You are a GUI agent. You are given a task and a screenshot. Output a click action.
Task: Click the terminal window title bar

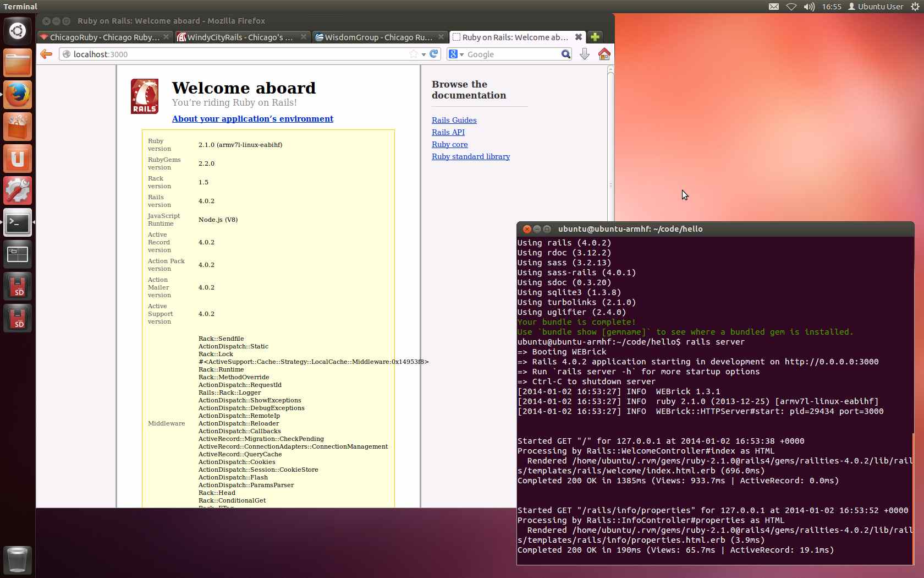[x=715, y=229]
